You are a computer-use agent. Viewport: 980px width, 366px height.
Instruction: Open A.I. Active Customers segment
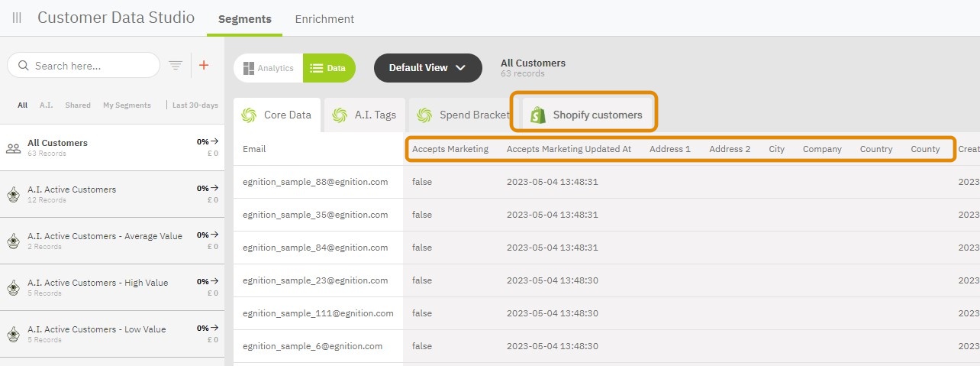tap(112, 194)
